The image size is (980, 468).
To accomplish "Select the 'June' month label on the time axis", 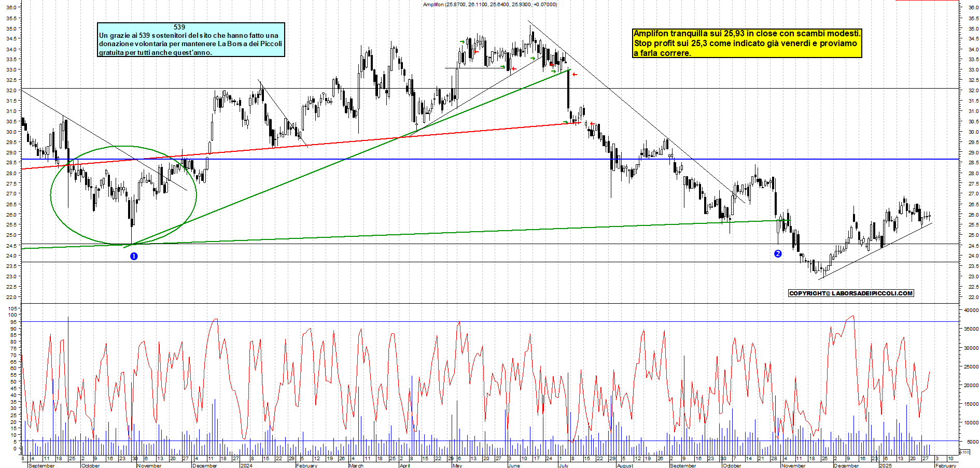I will pos(514,465).
